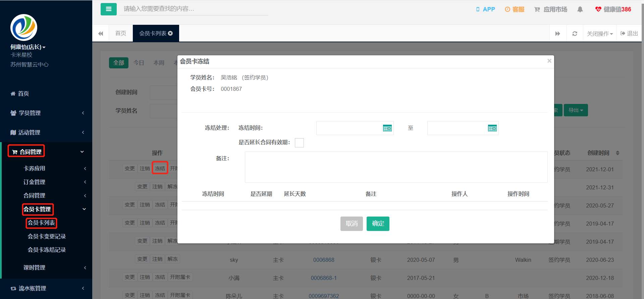The image size is (644, 299).
Task: Click the 备注 remarks text area
Action: coord(396,167)
